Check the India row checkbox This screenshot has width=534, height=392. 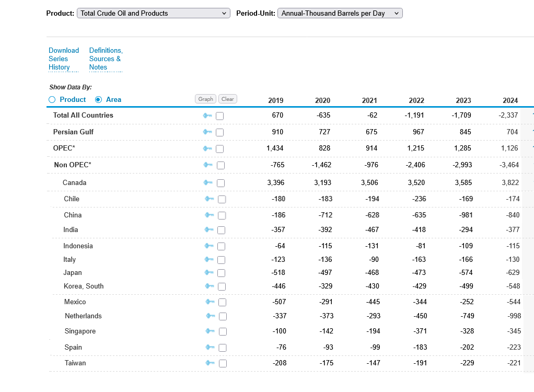click(222, 230)
